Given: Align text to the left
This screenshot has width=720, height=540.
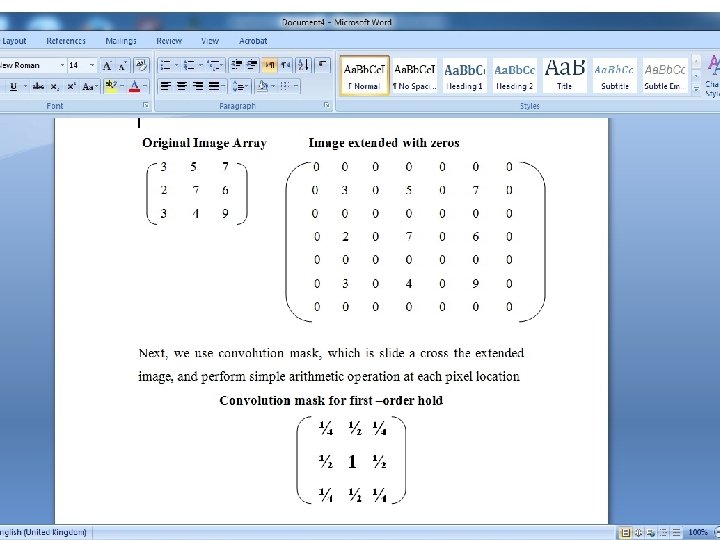Looking at the screenshot, I should (x=165, y=86).
